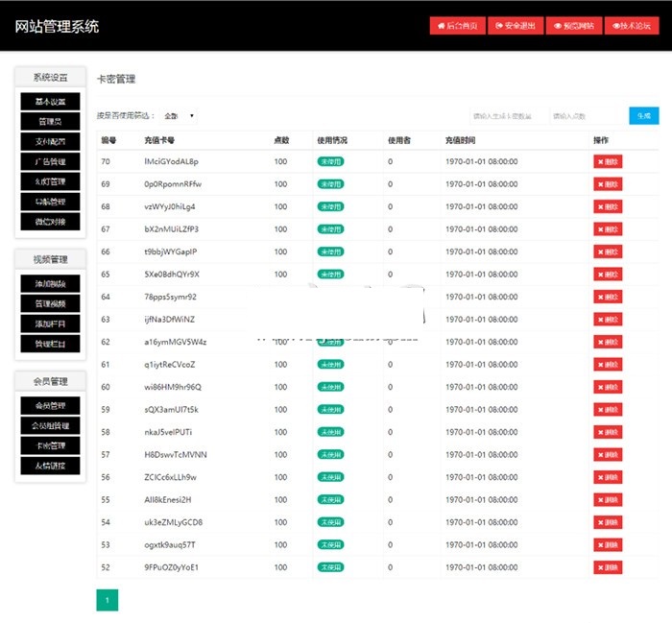
Task: Click the 使用情况 column header
Action: (x=332, y=140)
